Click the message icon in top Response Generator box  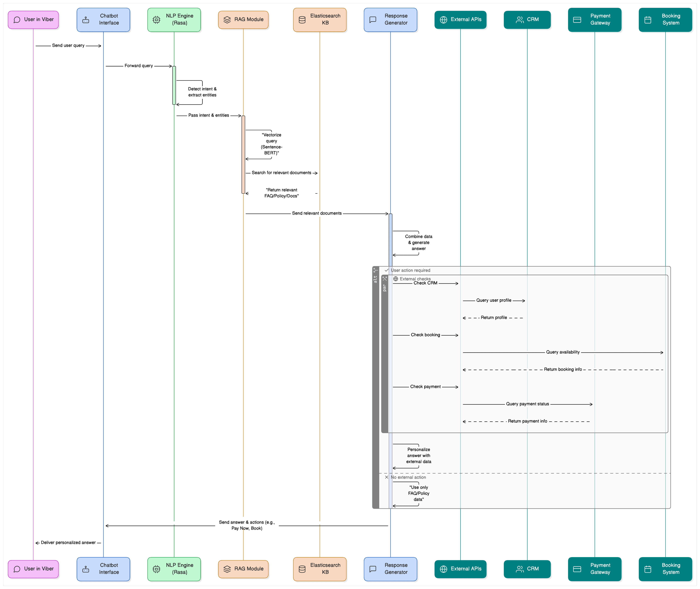373,20
